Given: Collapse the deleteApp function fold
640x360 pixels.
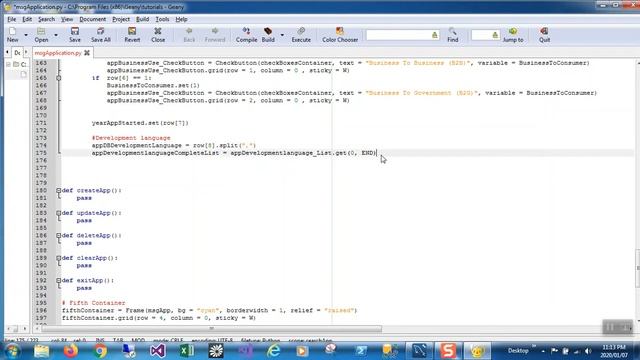Looking at the screenshot, I should 59,235.
